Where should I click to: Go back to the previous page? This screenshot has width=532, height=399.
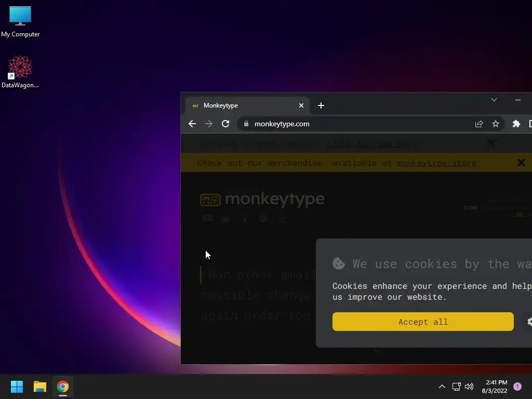192,124
